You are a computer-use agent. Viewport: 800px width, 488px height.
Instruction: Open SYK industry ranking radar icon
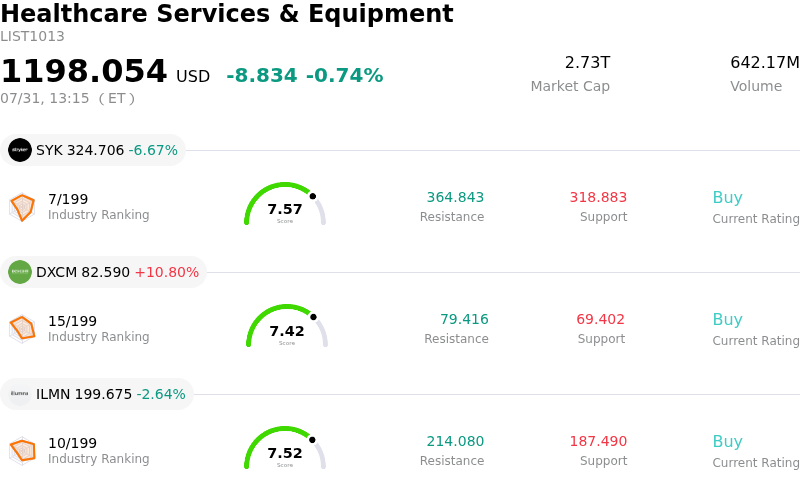pyautogui.click(x=22, y=207)
